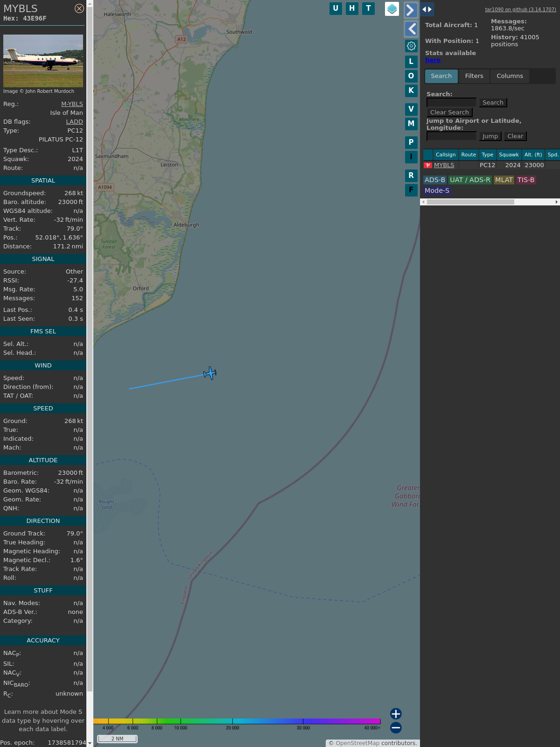Sort table by Spd. column
The height and width of the screenshot is (747, 560).
[553, 155]
